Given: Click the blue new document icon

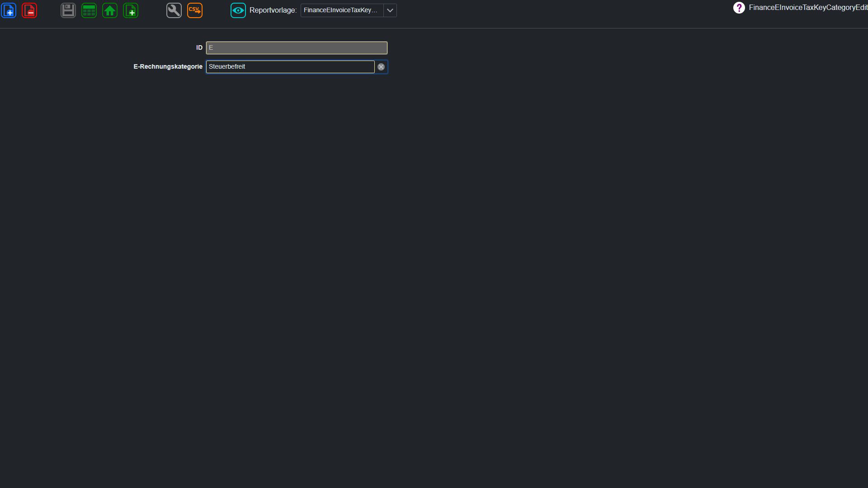Looking at the screenshot, I should pyautogui.click(x=9, y=10).
